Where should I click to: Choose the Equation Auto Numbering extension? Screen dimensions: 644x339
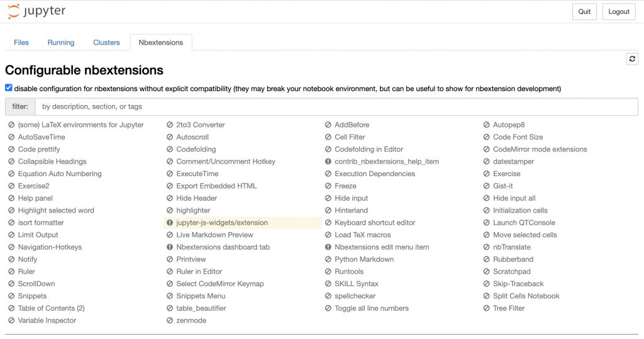[60, 174]
